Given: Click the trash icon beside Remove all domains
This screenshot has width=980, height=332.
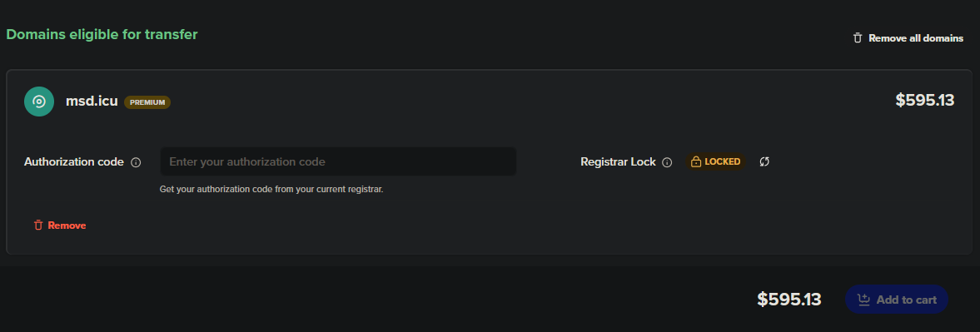Looking at the screenshot, I should point(858,38).
